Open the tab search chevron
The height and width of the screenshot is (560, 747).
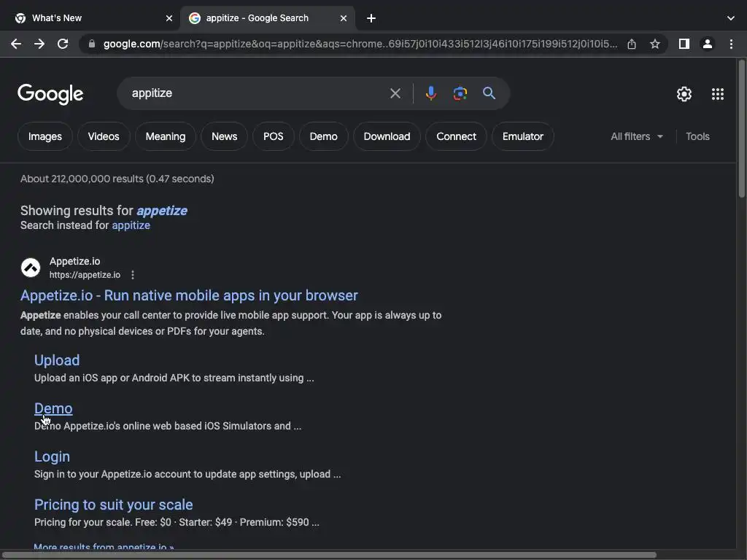click(731, 18)
